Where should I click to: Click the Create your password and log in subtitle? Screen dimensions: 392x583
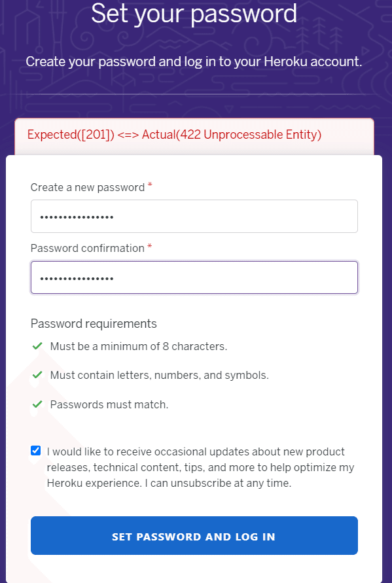pos(194,62)
